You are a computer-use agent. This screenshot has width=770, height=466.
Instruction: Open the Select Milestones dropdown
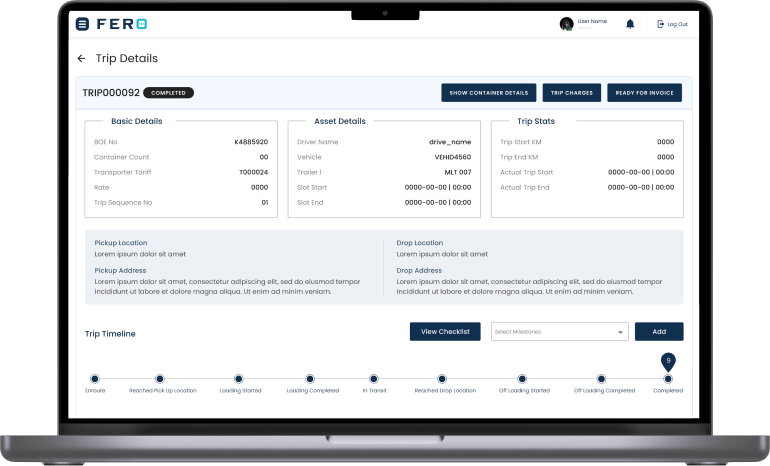pos(559,331)
